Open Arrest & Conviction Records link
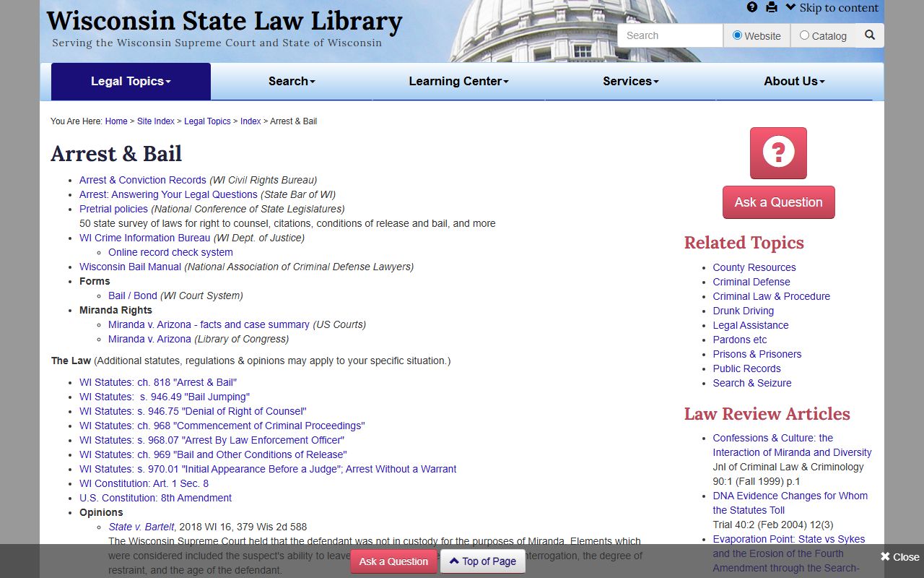This screenshot has width=924, height=578. coord(143,180)
